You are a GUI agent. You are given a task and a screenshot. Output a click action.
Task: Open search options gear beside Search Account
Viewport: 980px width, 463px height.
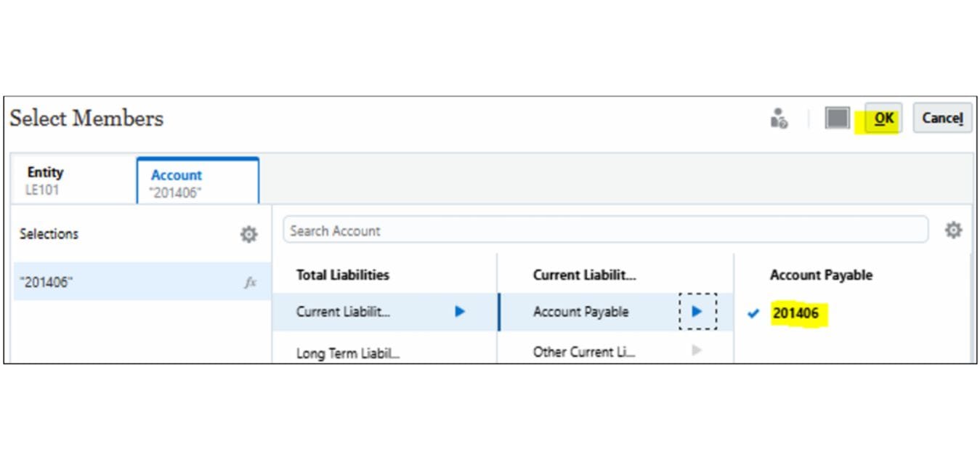953,230
